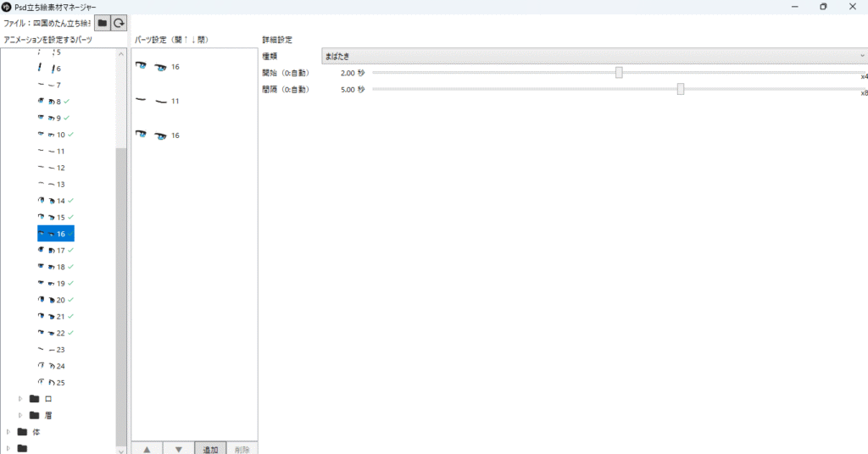Viewport: 868px width, 454px height.
Task: Move part down with the down arrow
Action: (x=178, y=449)
